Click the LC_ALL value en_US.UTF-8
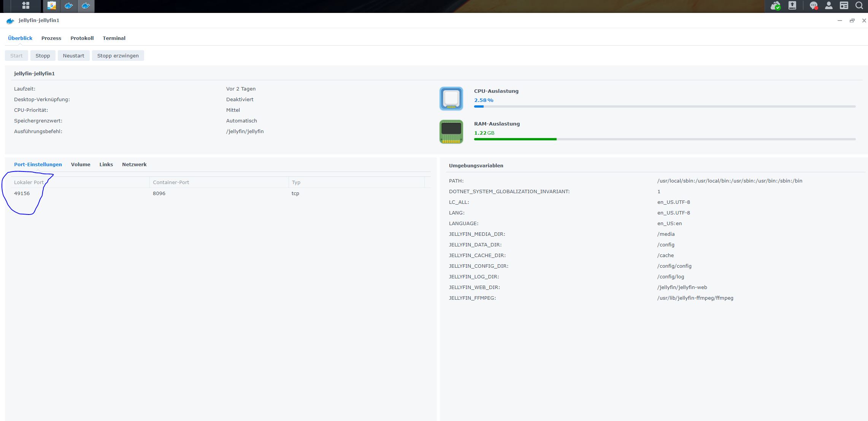Viewport: 868px width, 421px height. tap(673, 202)
